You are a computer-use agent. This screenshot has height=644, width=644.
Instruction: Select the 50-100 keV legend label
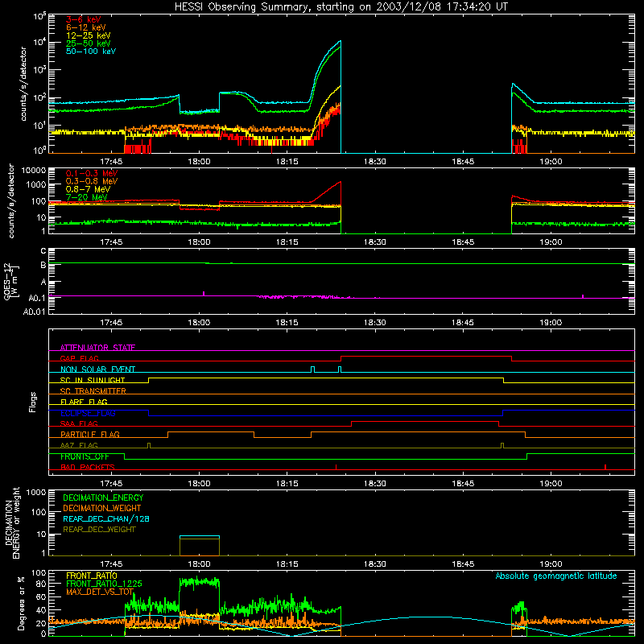click(91, 52)
